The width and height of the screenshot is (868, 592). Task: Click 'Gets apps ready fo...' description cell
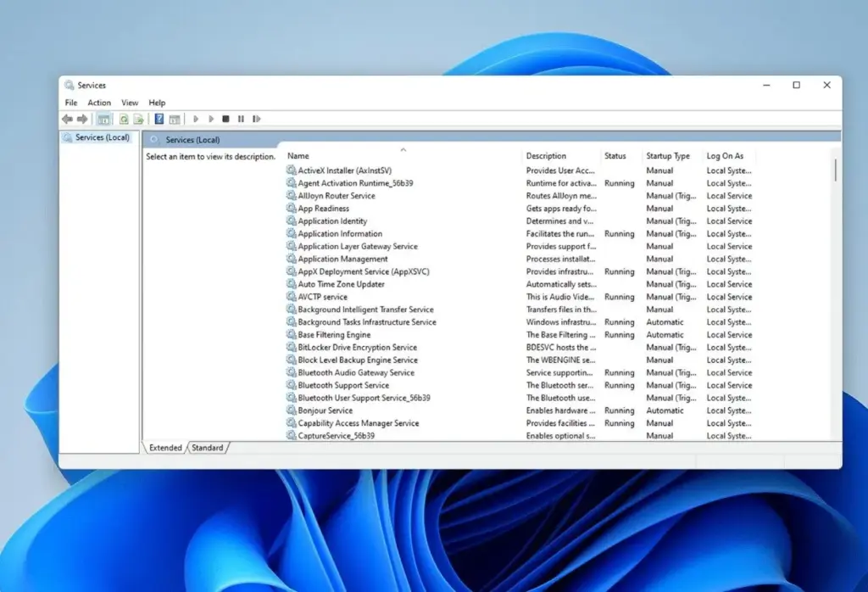click(561, 209)
